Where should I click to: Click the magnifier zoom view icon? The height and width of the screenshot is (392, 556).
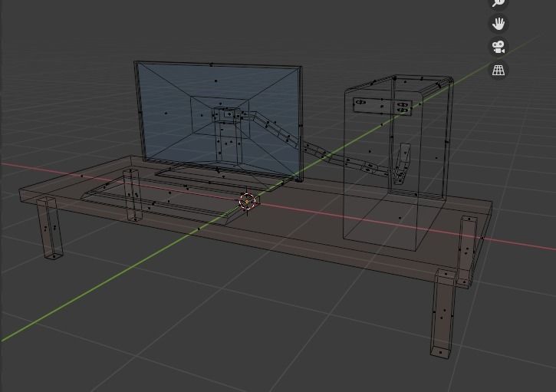(498, 3)
